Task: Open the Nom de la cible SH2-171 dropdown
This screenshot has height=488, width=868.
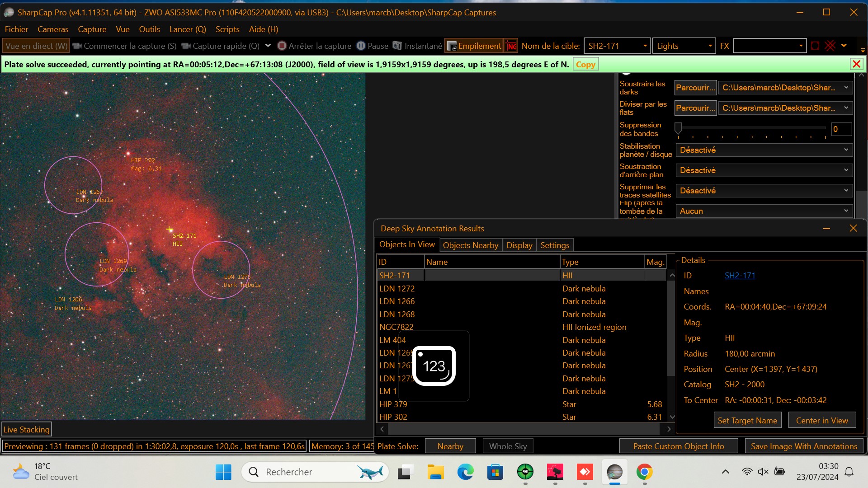Action: 645,46
